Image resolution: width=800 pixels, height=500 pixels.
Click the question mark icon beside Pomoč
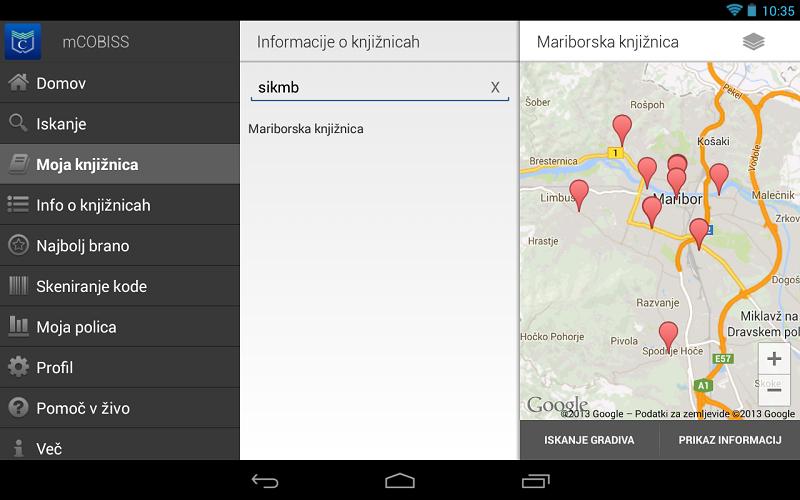coord(18,408)
